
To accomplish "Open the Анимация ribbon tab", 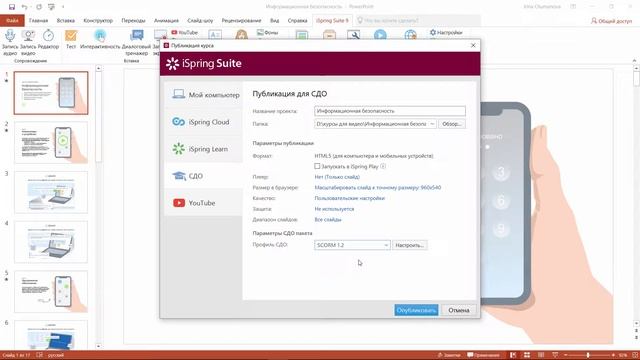I will (x=166, y=20).
